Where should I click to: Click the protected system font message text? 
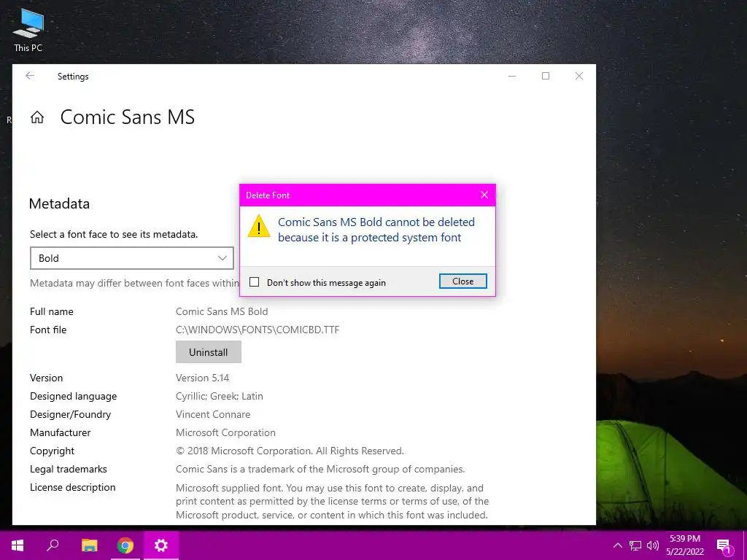[376, 230]
